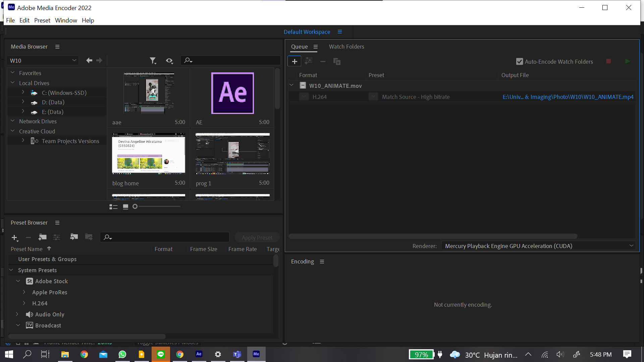The image size is (644, 362).
Task: Open the Default Workspace menu icon
Action: coord(340,32)
